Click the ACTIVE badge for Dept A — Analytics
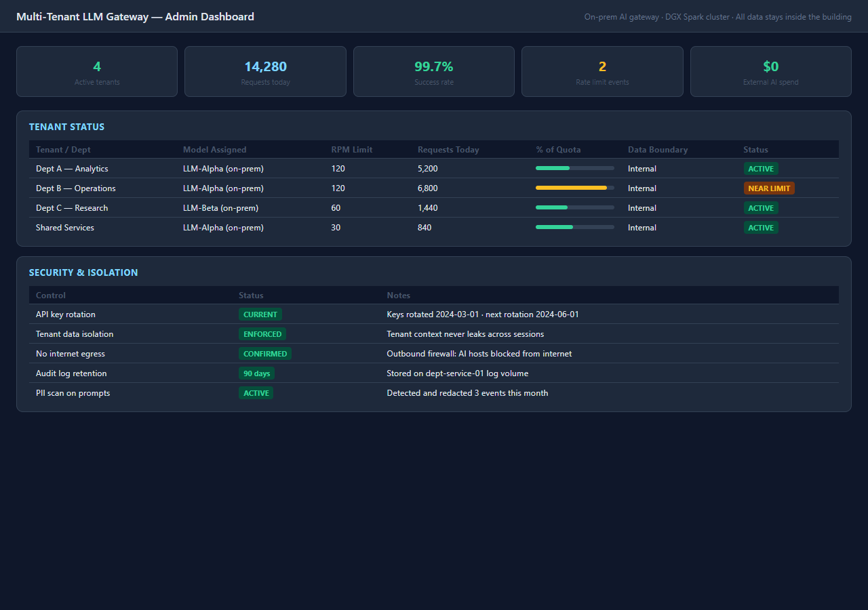 pos(761,169)
